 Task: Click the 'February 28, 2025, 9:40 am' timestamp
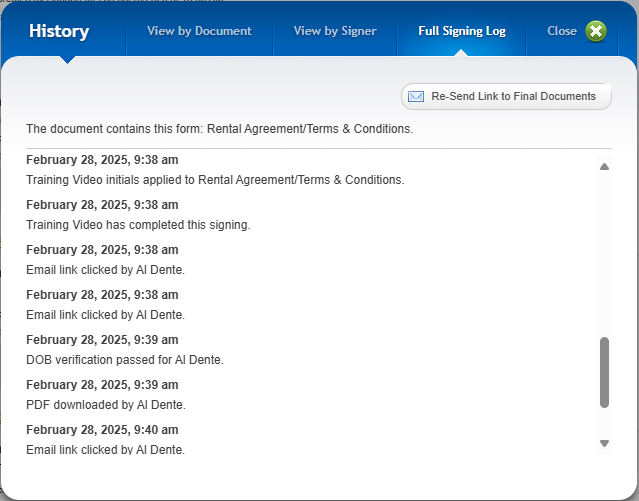[x=102, y=430]
